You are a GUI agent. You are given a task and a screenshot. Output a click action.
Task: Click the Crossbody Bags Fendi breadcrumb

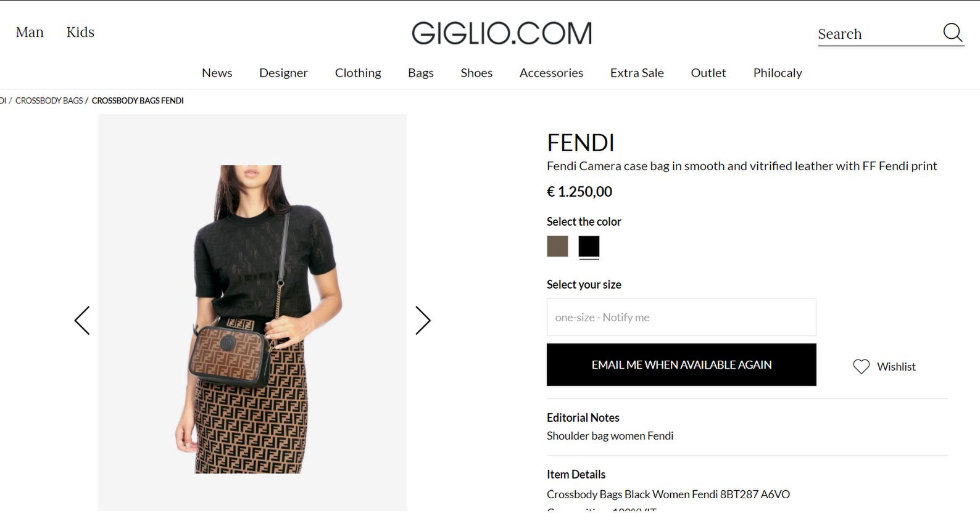(x=138, y=101)
